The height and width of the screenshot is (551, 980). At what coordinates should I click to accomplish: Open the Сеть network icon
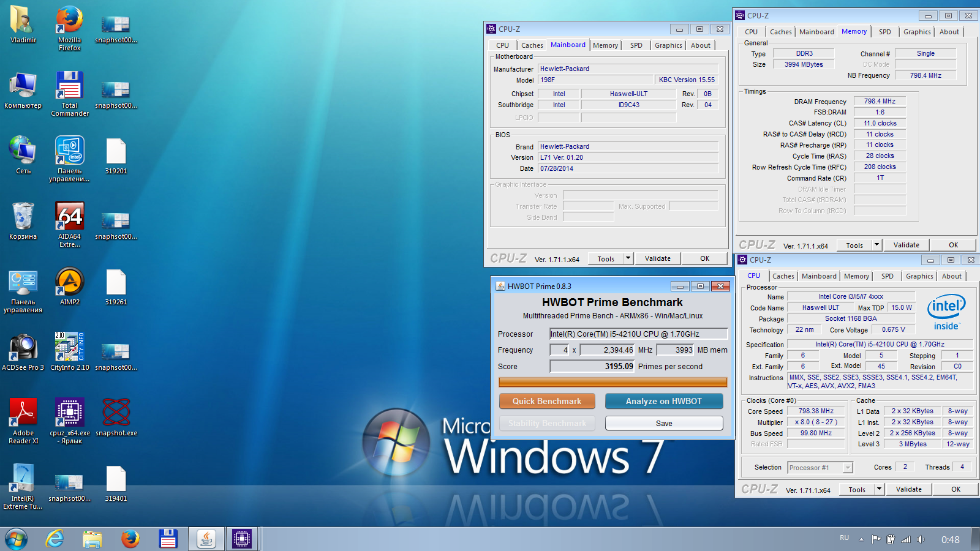pos(23,156)
